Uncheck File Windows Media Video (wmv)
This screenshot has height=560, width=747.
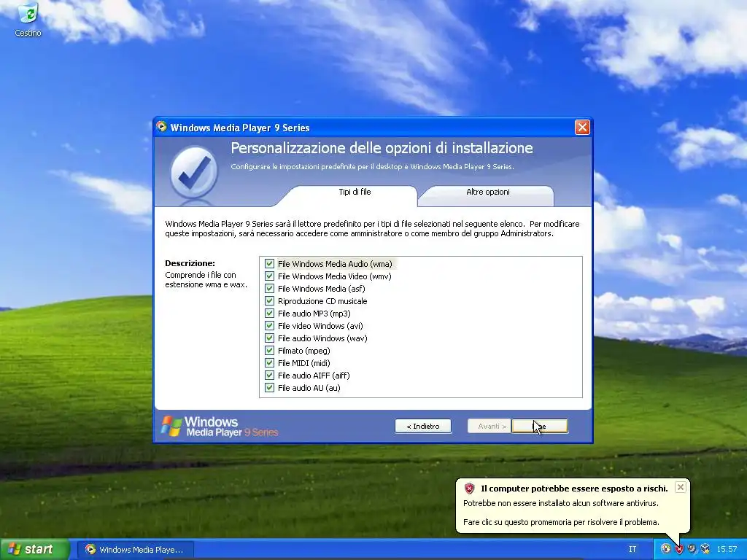[270, 276]
